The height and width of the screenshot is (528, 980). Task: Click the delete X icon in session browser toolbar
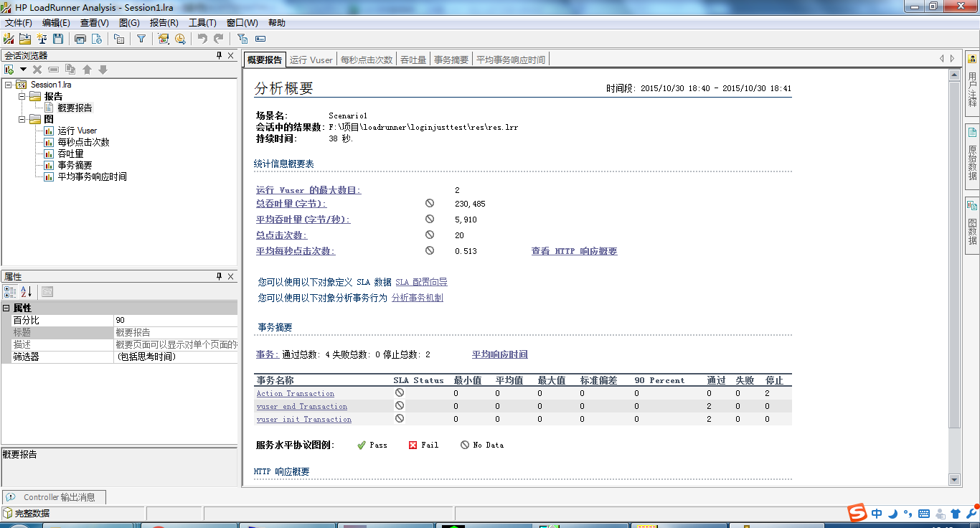coord(37,70)
